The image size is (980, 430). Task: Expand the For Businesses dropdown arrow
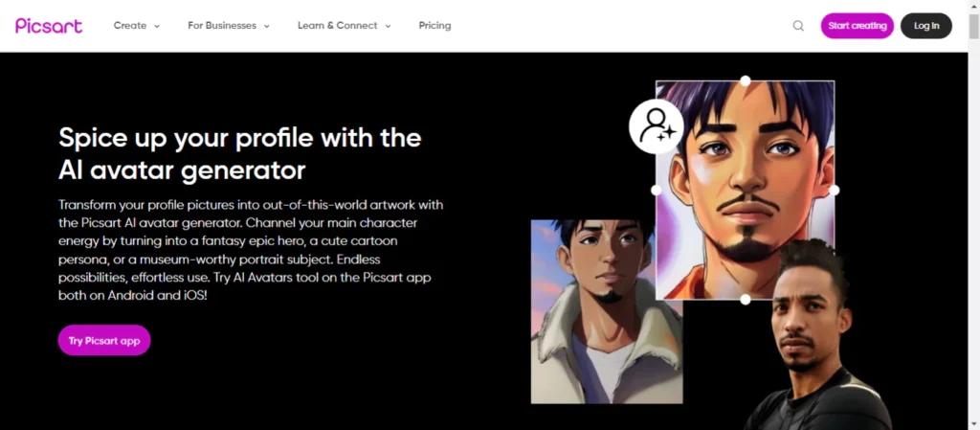click(x=267, y=26)
